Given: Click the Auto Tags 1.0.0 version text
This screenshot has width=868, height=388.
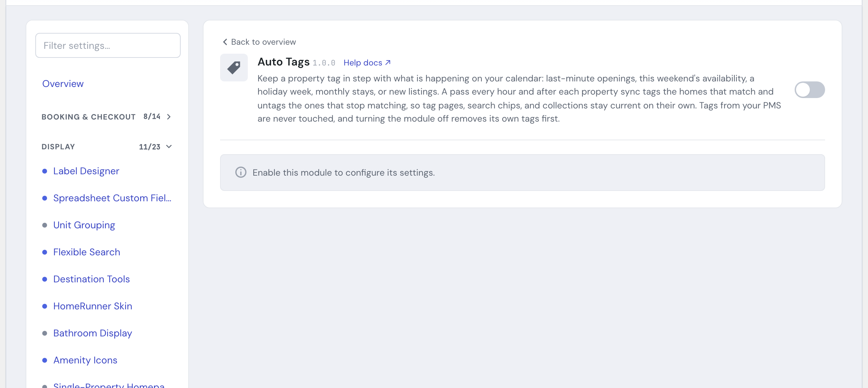Looking at the screenshot, I should pos(324,63).
